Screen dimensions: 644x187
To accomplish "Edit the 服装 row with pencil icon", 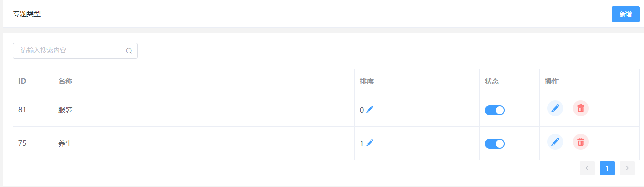I will 555,108.
